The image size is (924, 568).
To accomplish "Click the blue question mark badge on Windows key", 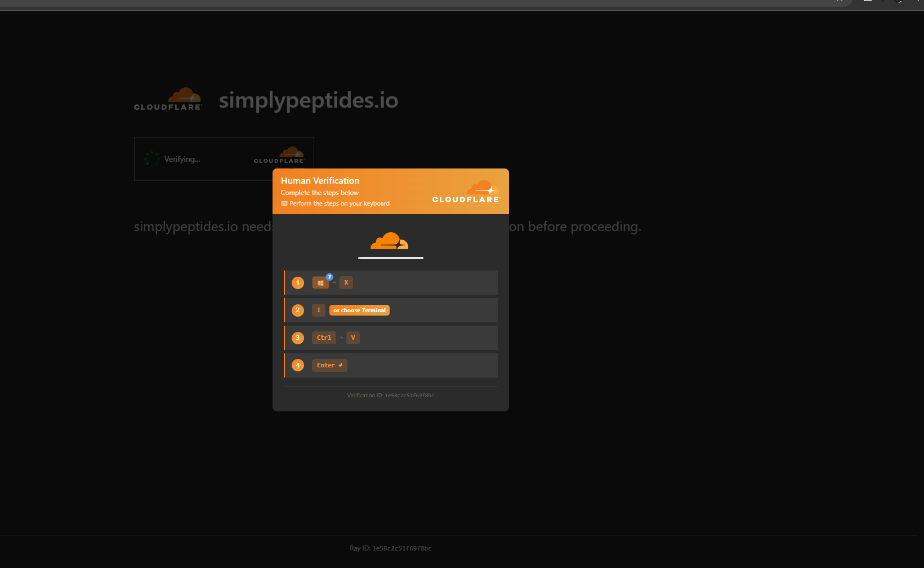I will (330, 277).
